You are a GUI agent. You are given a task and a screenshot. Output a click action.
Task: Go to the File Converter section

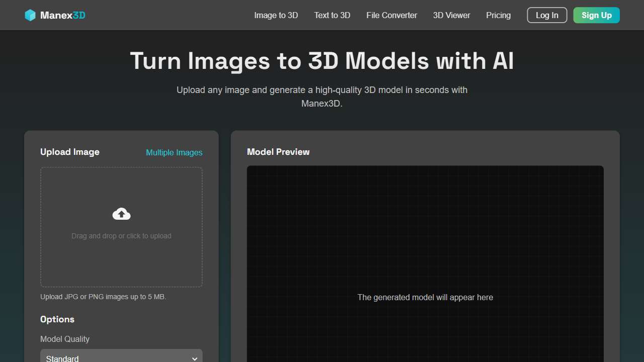pyautogui.click(x=391, y=15)
